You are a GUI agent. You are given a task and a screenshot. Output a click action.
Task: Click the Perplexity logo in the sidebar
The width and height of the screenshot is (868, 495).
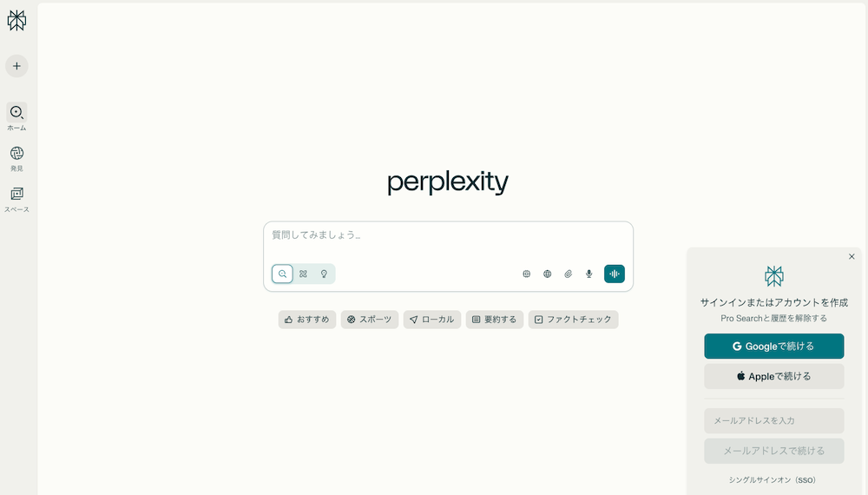16,21
